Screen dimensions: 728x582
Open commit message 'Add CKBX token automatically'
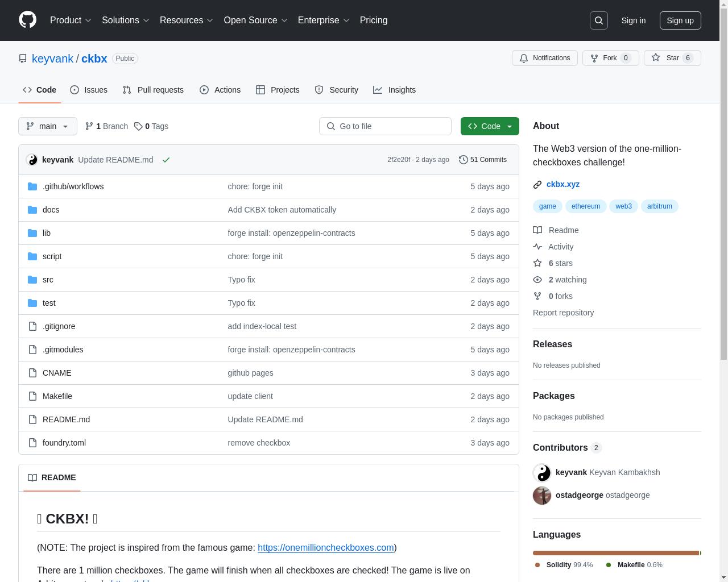282,210
